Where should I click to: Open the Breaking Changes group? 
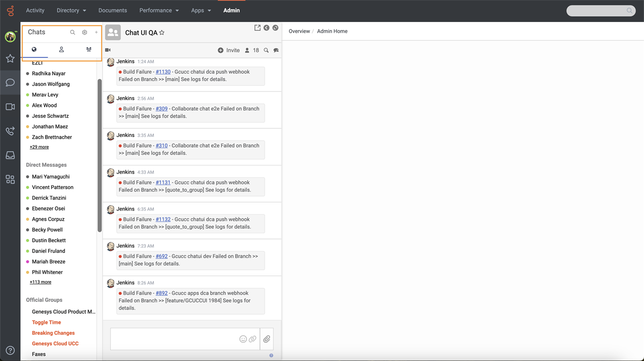tap(53, 333)
